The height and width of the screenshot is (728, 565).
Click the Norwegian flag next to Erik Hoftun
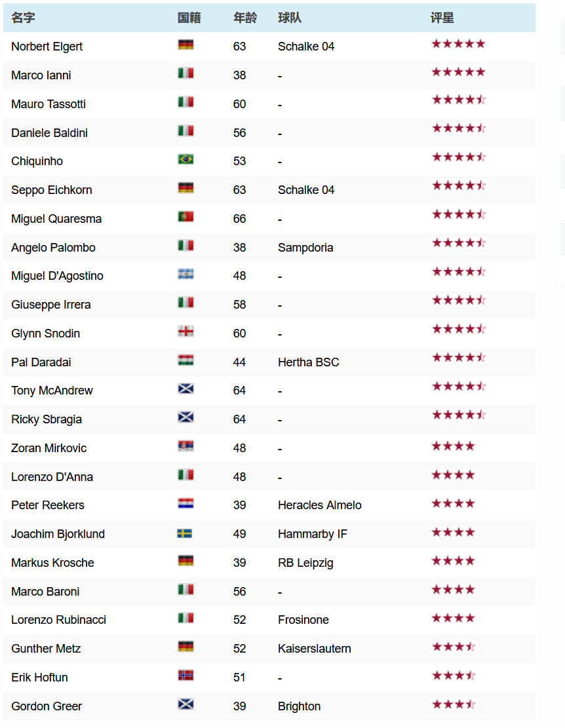(185, 676)
